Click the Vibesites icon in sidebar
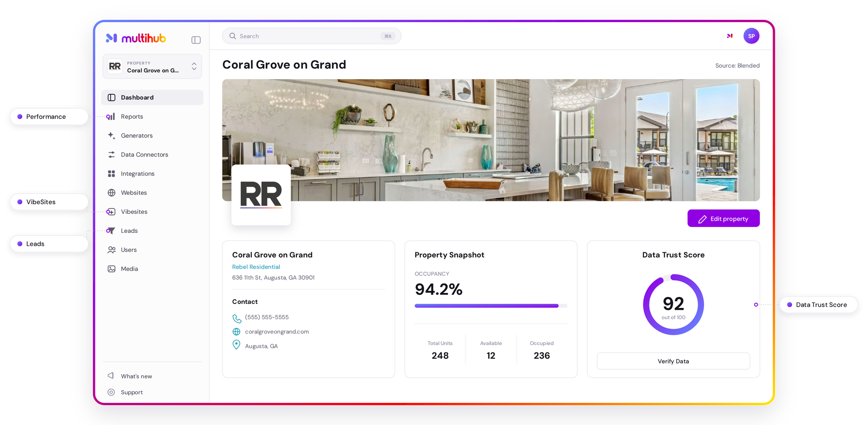The height and width of the screenshot is (425, 868). tap(111, 212)
